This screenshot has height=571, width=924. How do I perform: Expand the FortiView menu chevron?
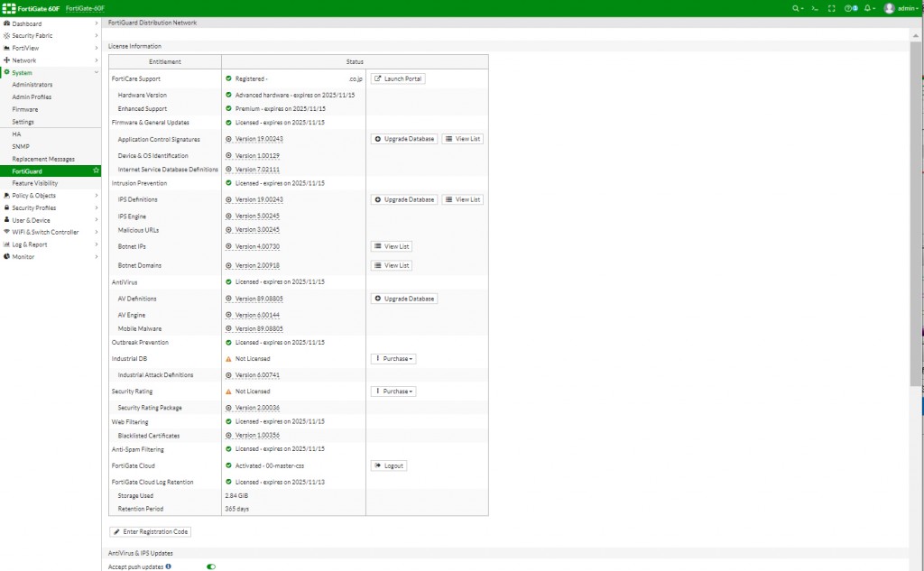tap(96, 48)
